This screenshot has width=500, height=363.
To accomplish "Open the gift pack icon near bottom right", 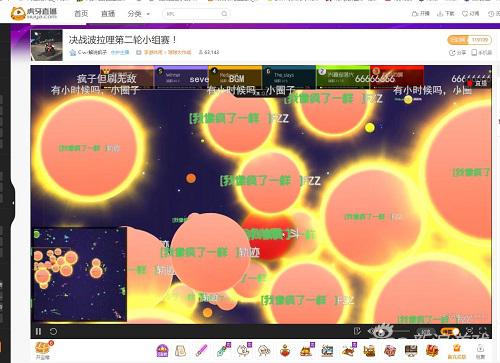I will pos(456,352).
